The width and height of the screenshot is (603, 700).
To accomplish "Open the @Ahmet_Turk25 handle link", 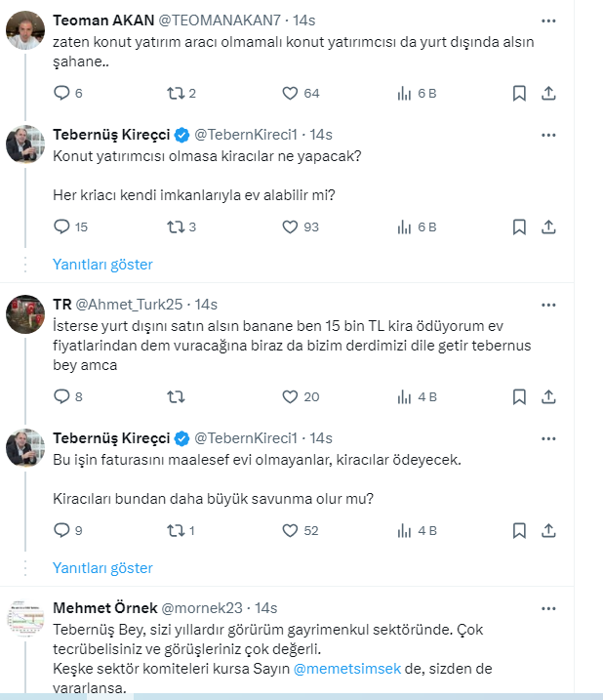I will [129, 304].
